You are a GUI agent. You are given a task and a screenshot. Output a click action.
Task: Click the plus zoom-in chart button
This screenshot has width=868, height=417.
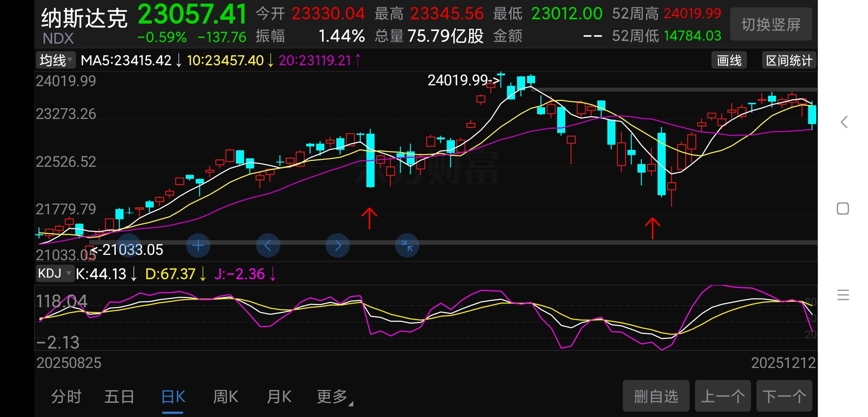point(198,246)
